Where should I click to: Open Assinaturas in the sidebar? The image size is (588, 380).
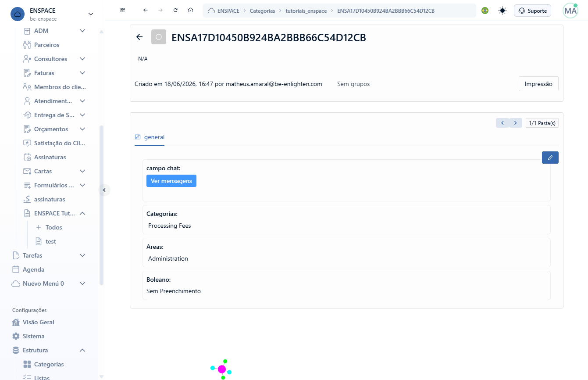click(x=50, y=157)
